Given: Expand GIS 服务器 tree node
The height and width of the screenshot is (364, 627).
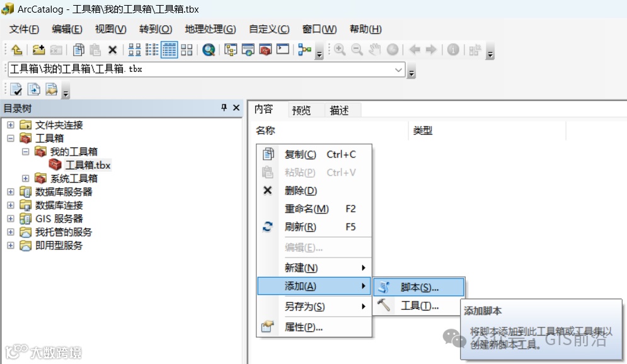Looking at the screenshot, I should [x=10, y=219].
